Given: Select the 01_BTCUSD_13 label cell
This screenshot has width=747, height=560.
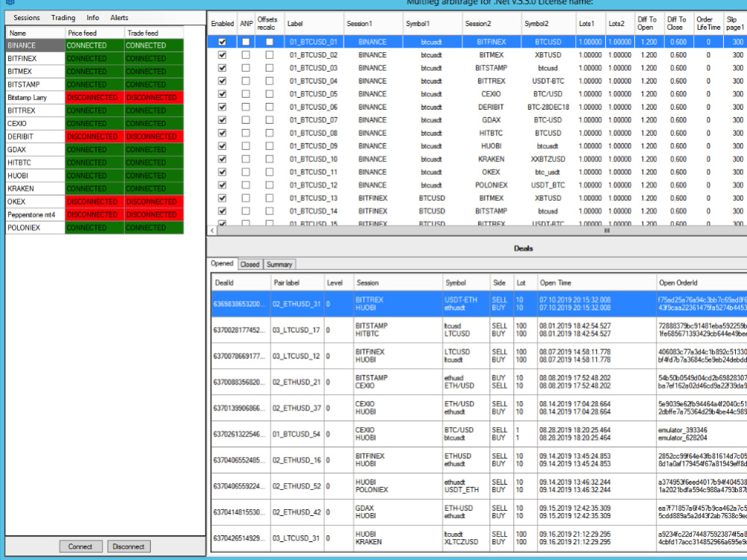Looking at the screenshot, I should pyautogui.click(x=314, y=198).
